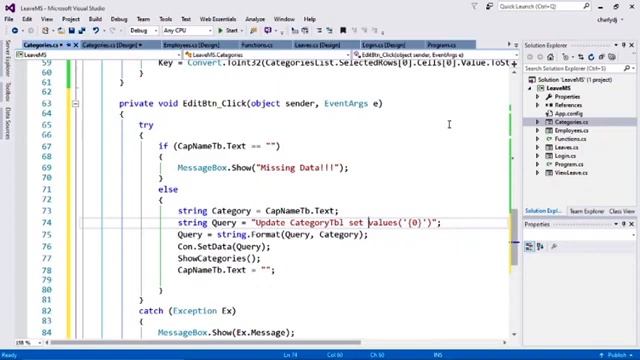
Task: Toggle the pin on Categories.cs tab
Action: pyautogui.click(x=69, y=45)
